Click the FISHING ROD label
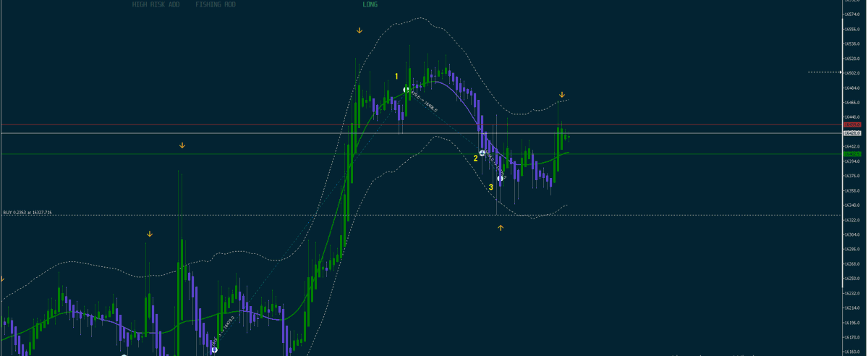The width and height of the screenshot is (868, 356). pyautogui.click(x=215, y=4)
